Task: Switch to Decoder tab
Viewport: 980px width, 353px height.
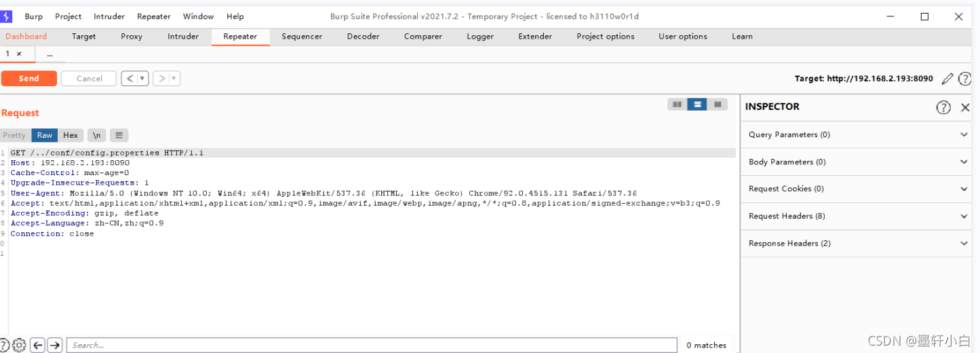Action: [363, 37]
